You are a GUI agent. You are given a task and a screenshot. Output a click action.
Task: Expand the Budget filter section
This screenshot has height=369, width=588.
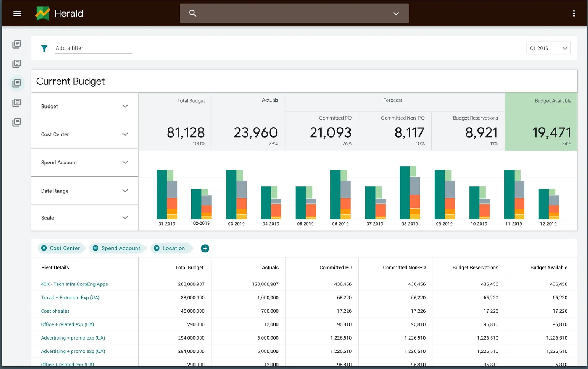click(85, 106)
